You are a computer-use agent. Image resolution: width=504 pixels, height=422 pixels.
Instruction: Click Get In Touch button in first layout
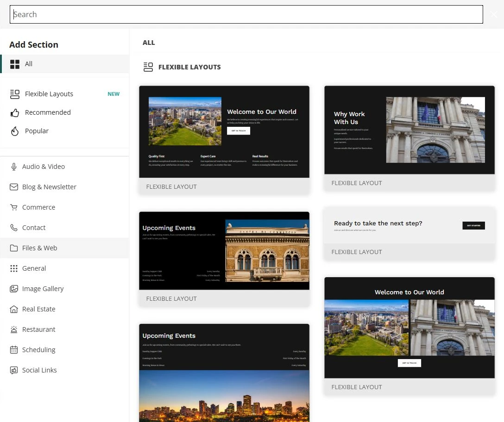239,130
